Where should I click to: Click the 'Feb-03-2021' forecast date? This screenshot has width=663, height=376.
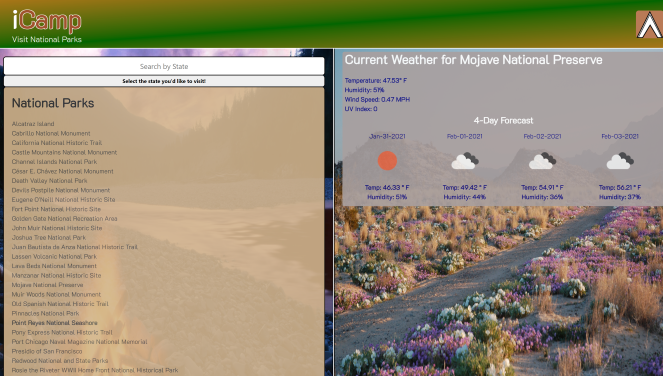click(620, 136)
